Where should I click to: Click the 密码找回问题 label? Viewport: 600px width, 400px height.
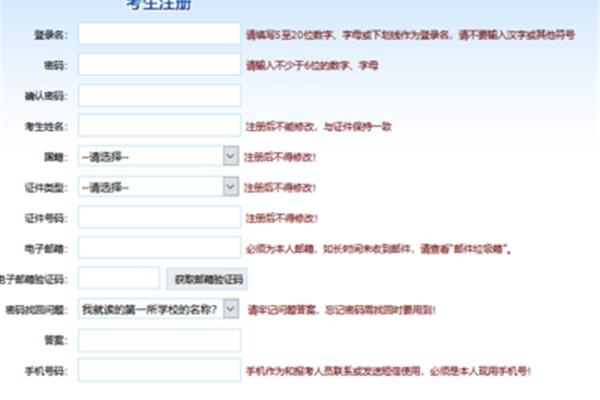[37, 310]
